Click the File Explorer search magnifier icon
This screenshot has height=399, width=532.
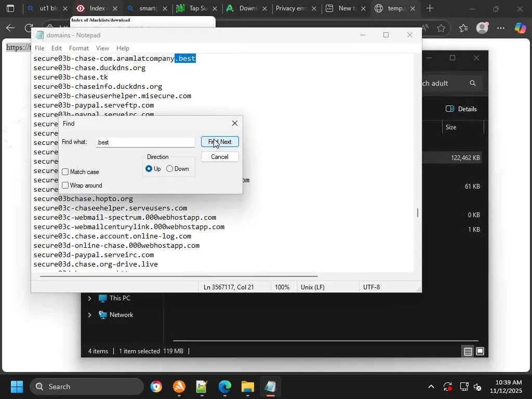(x=473, y=83)
